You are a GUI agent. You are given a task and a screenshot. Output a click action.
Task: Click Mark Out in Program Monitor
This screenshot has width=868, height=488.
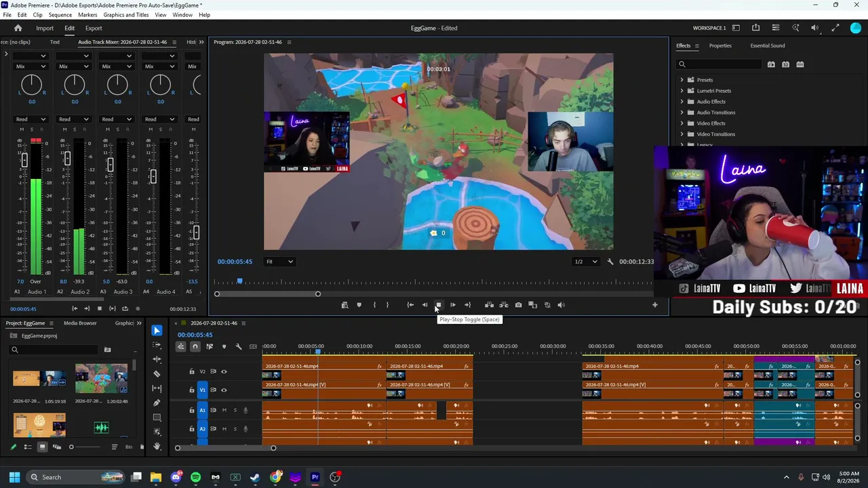387,305
